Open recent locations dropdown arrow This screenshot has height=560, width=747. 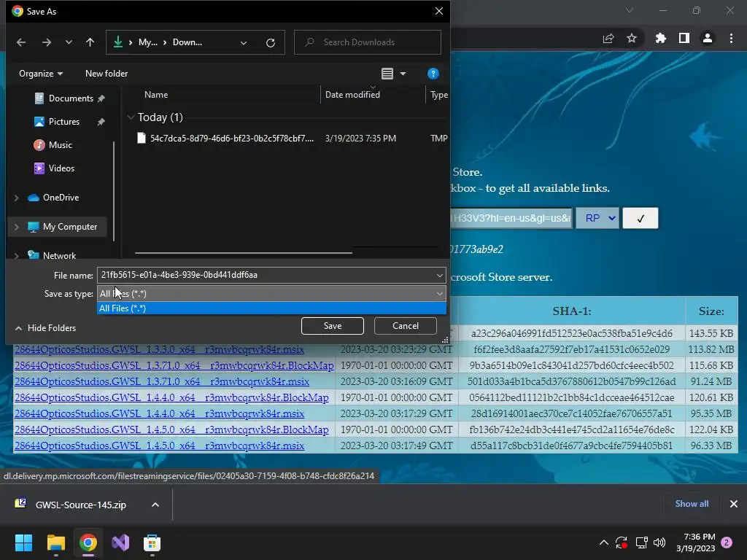[69, 42]
